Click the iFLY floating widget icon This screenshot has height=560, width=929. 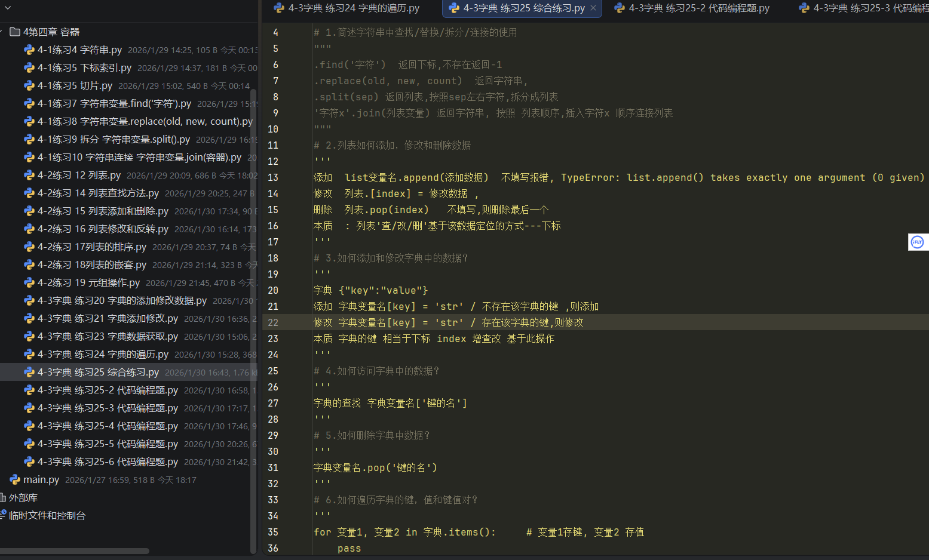coord(917,242)
